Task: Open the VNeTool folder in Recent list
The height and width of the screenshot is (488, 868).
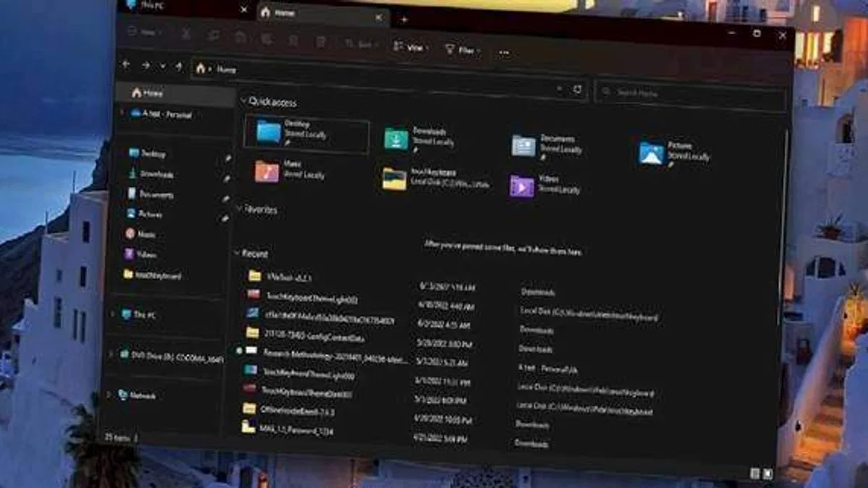Action: [x=280, y=276]
